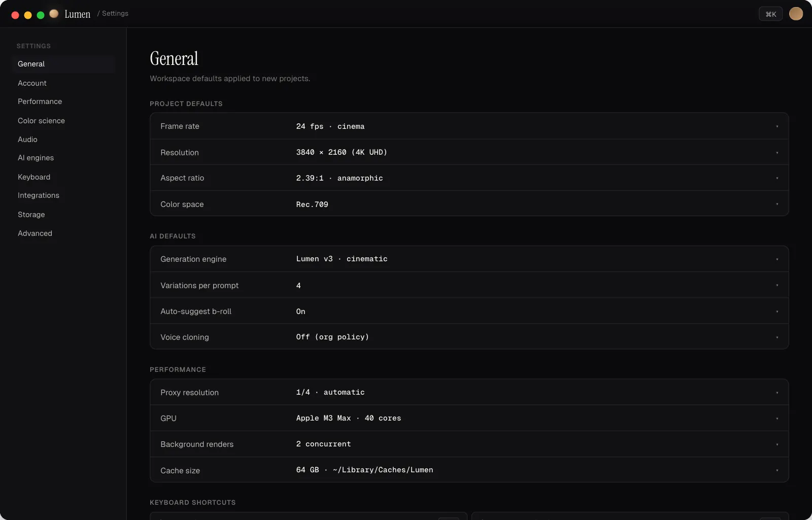This screenshot has height=520, width=812.
Task: Expand the Generation engine dropdown arrow
Action: [777, 259]
